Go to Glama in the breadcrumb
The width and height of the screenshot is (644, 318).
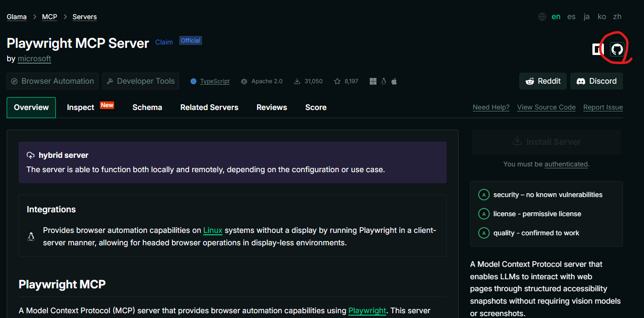(17, 17)
